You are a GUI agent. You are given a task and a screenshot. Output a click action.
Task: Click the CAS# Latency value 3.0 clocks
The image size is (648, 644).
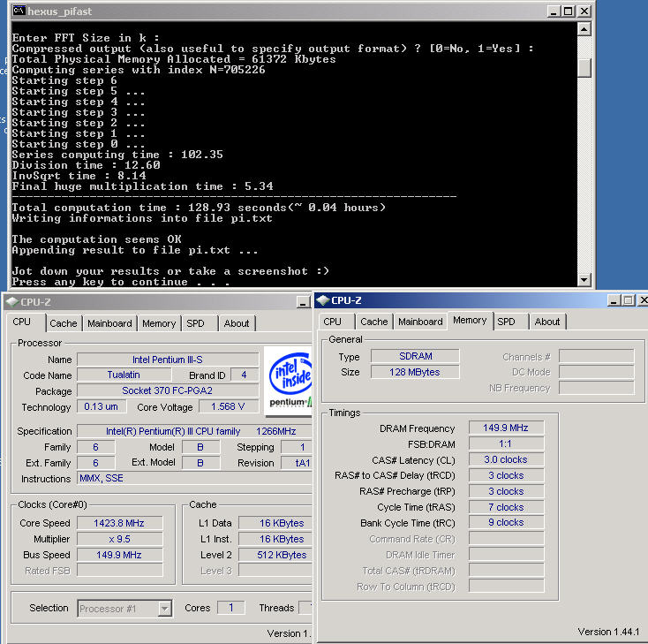(x=506, y=459)
